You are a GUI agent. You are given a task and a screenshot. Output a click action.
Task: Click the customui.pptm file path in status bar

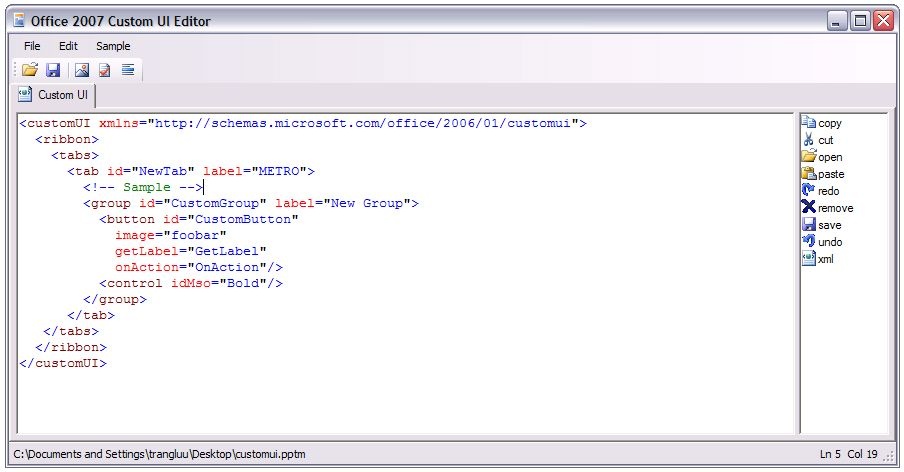pos(160,454)
